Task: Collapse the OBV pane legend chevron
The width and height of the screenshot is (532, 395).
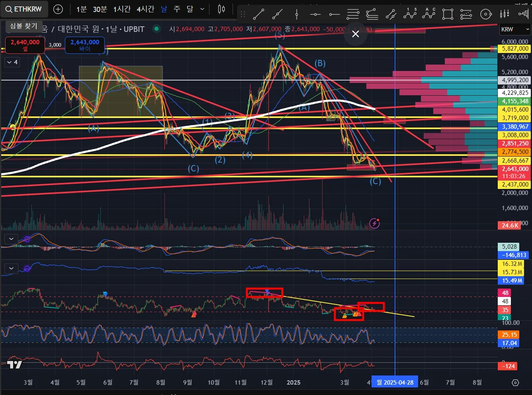Action: click(11, 268)
